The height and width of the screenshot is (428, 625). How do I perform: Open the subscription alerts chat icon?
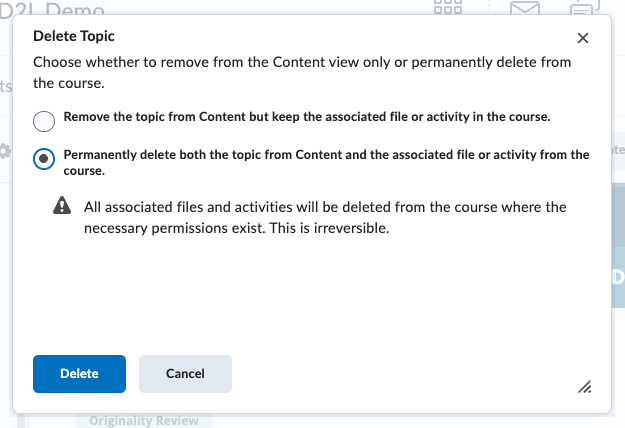pos(583,8)
